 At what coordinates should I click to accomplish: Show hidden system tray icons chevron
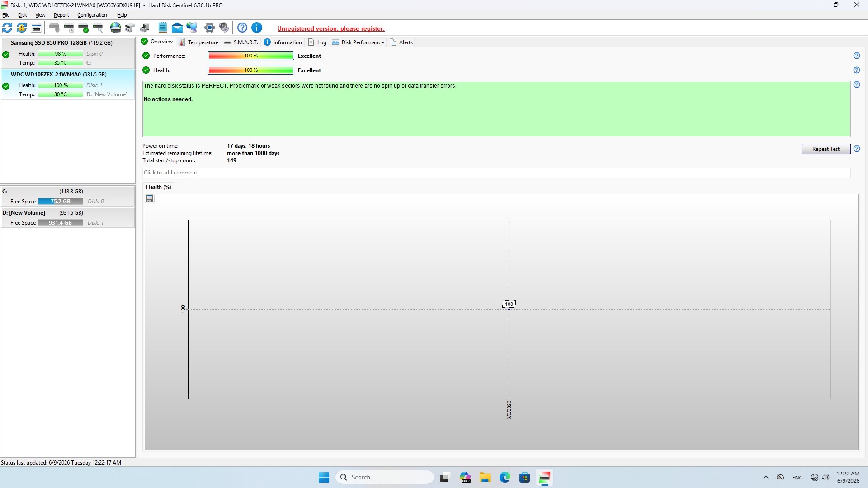pos(765,477)
